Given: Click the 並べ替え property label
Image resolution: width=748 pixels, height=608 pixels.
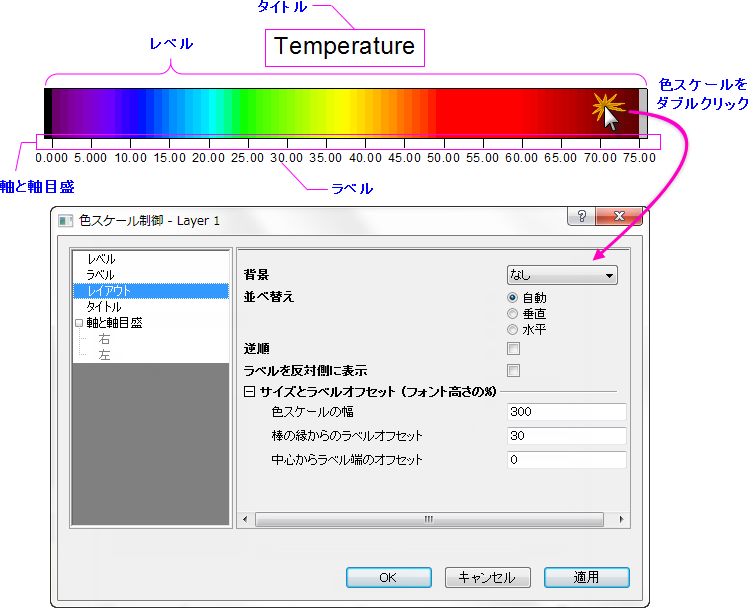Looking at the screenshot, I should pyautogui.click(x=269, y=297).
